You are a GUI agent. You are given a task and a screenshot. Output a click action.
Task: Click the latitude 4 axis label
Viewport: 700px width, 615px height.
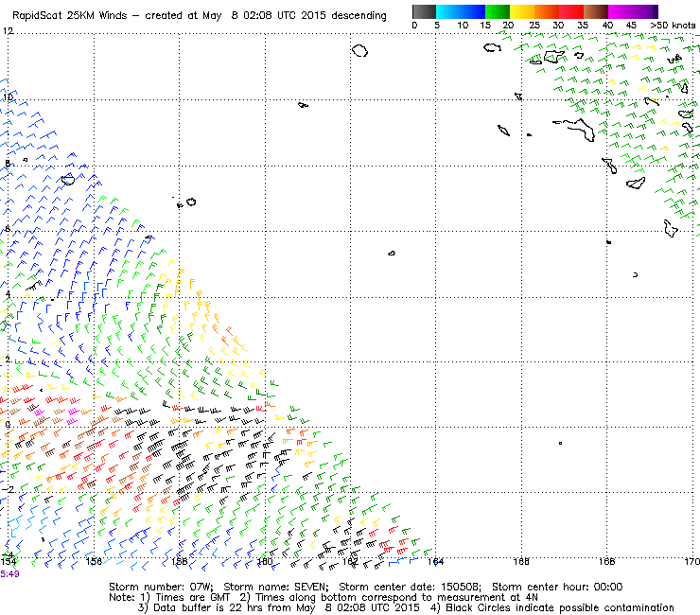[x=8, y=294]
